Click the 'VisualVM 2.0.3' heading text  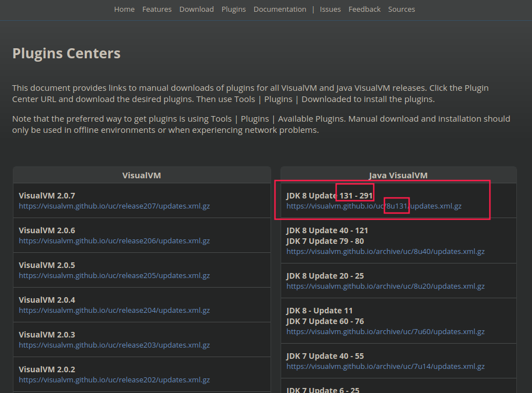click(x=47, y=335)
